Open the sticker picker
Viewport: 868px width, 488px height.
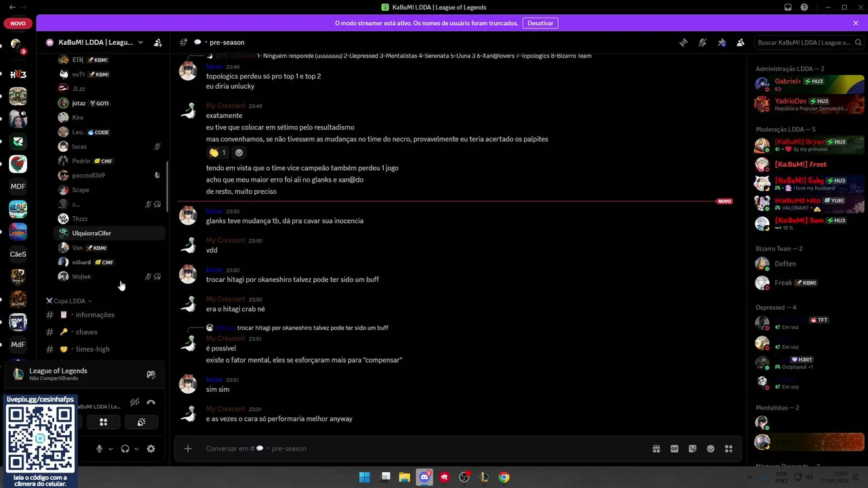coord(692,449)
